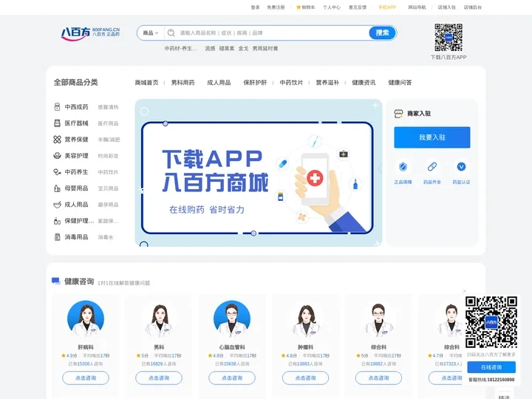
Task: Click the 商家入驻 store icon
Action: (x=398, y=113)
